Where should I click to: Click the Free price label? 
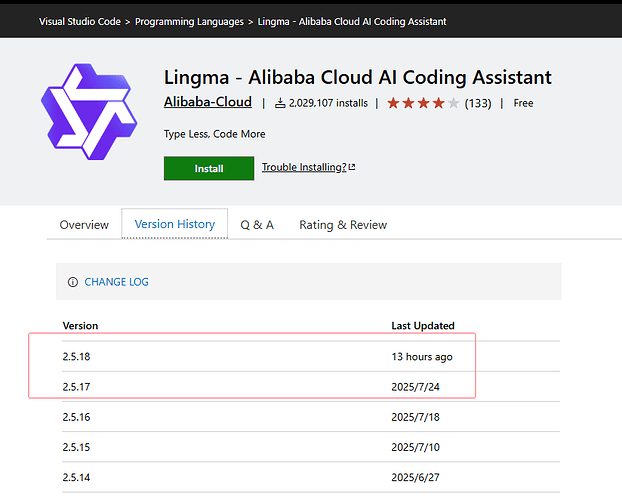click(x=523, y=103)
